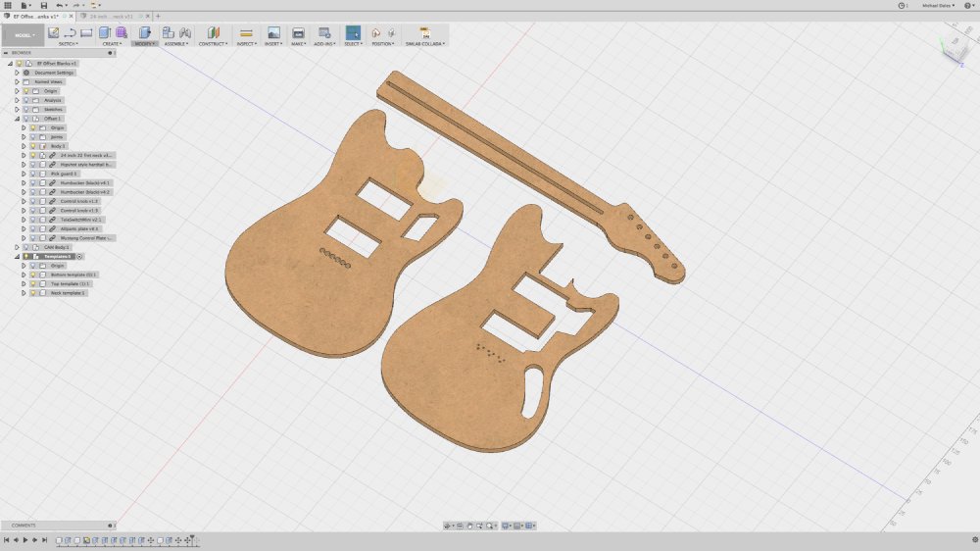Click the Capture Position icon
The height and width of the screenshot is (551, 980).
point(375,32)
